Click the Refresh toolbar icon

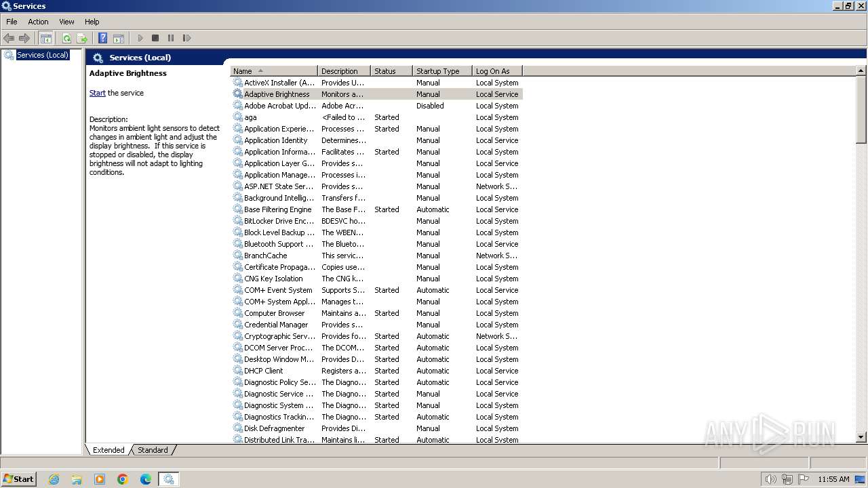pos(66,38)
